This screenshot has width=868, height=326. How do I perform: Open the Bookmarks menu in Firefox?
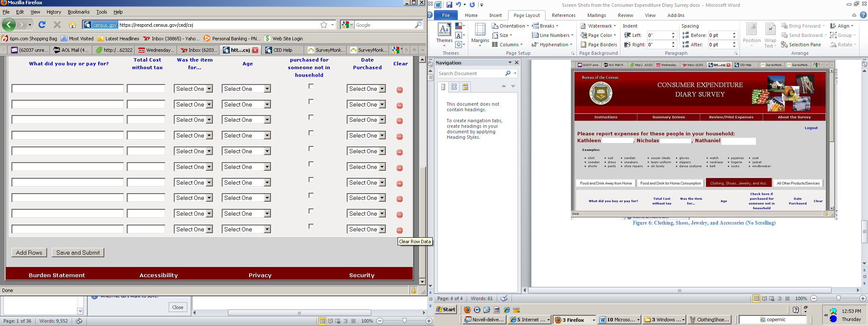tap(78, 12)
